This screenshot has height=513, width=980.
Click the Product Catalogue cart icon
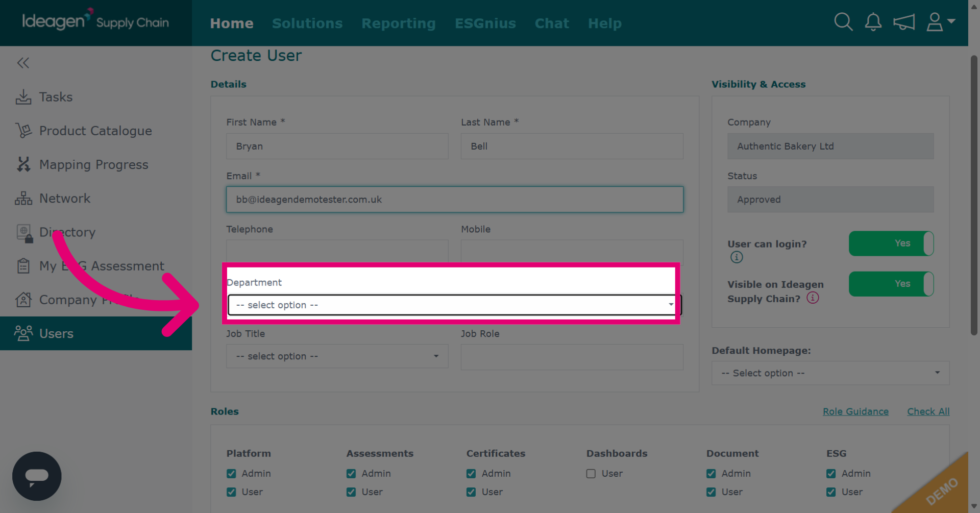[23, 131]
